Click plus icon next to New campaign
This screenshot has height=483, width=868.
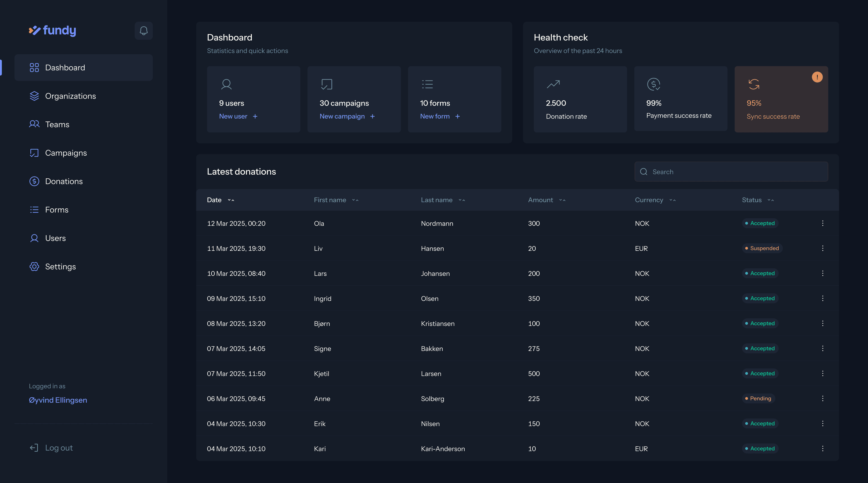pos(372,116)
